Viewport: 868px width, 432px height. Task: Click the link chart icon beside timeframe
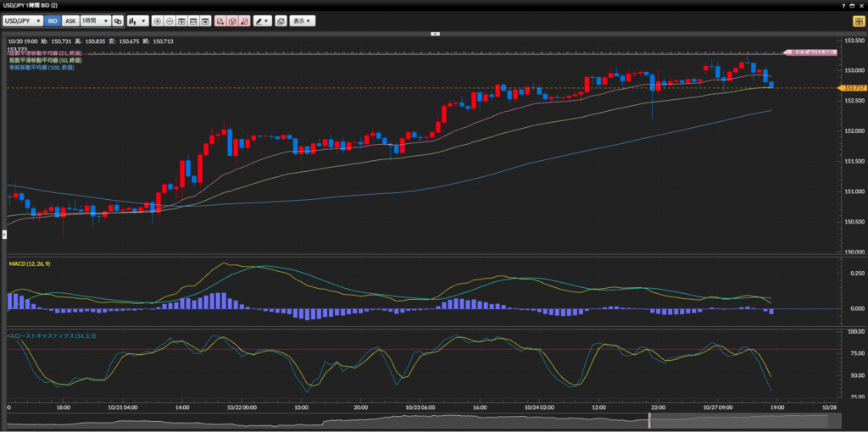(118, 20)
